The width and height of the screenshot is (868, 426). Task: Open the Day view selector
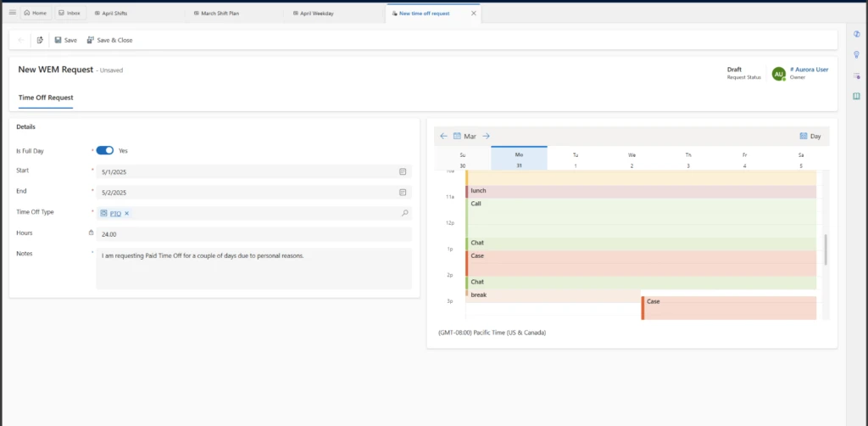tap(810, 136)
